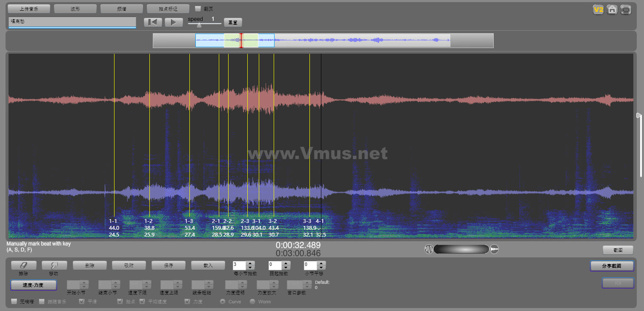Toggle the 跟随音乐 checkbox
This screenshot has width=644, height=311.
(x=42, y=302)
